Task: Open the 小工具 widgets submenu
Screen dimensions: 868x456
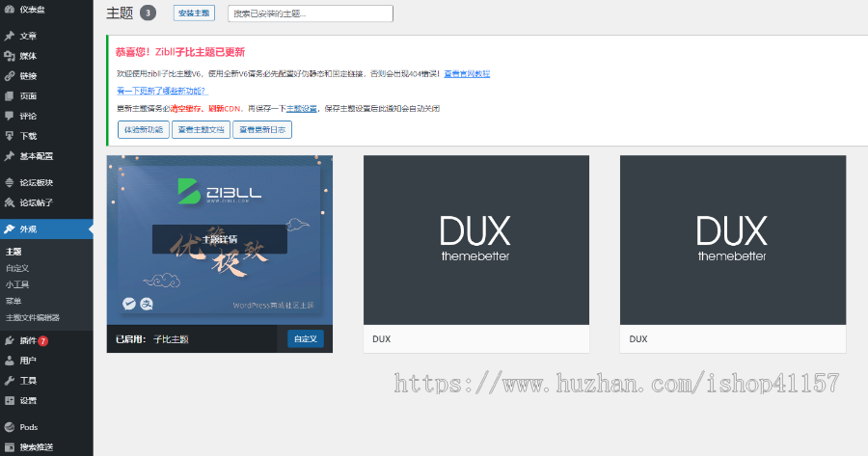Action: point(17,284)
